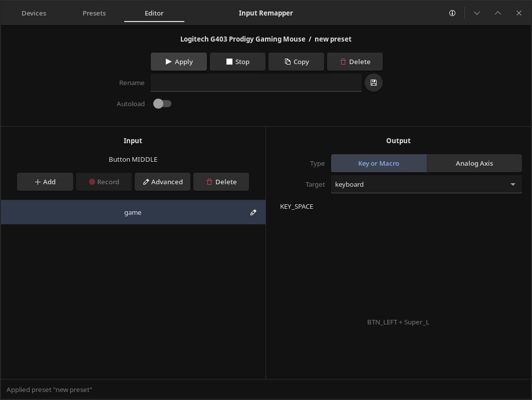The image size is (532, 400).
Task: Open the Advanced input settings
Action: coord(162,182)
